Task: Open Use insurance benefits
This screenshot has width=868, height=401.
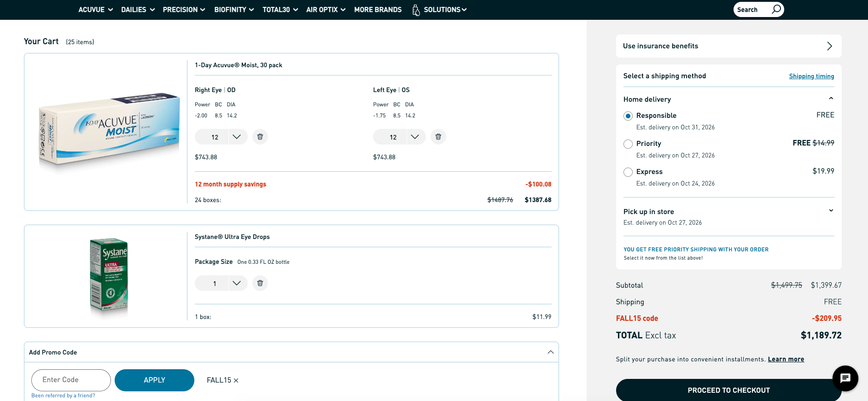Action: pos(728,46)
